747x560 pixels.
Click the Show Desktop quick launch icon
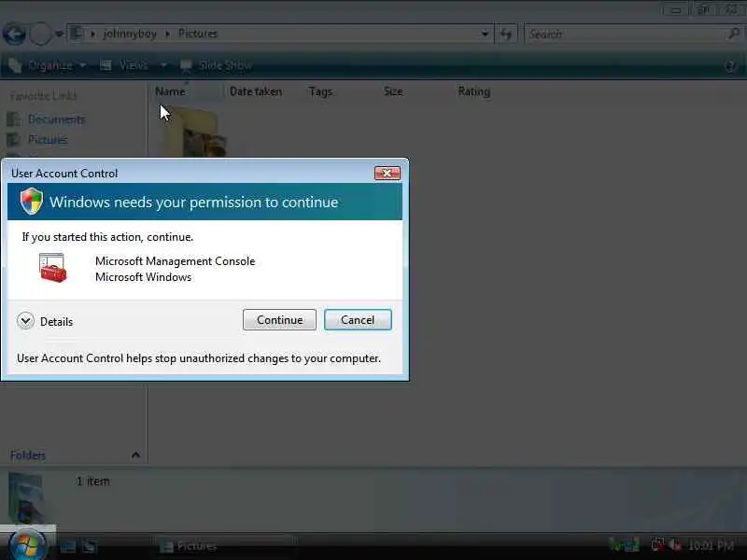pyautogui.click(x=68, y=546)
